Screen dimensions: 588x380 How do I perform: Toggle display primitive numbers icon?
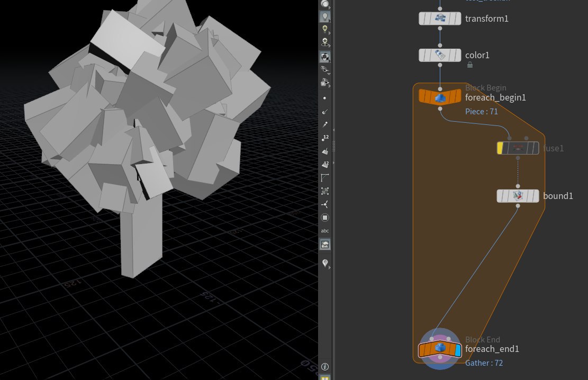[325, 164]
